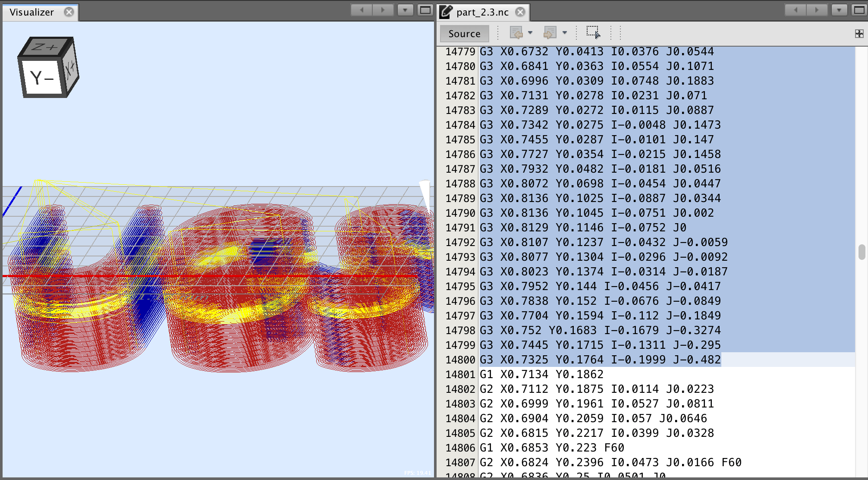This screenshot has width=868, height=480.
Task: Select the navigate back icon in the toolbar
Action: click(x=517, y=32)
